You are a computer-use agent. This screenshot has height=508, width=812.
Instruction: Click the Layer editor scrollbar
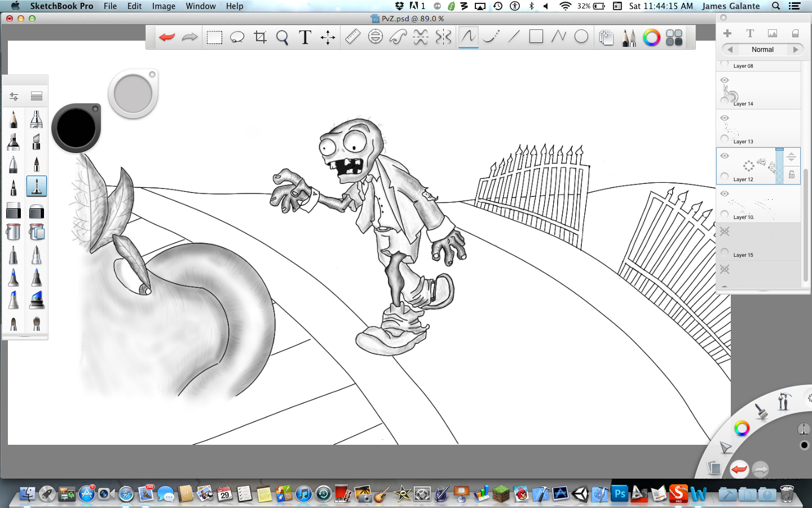[x=805, y=226]
